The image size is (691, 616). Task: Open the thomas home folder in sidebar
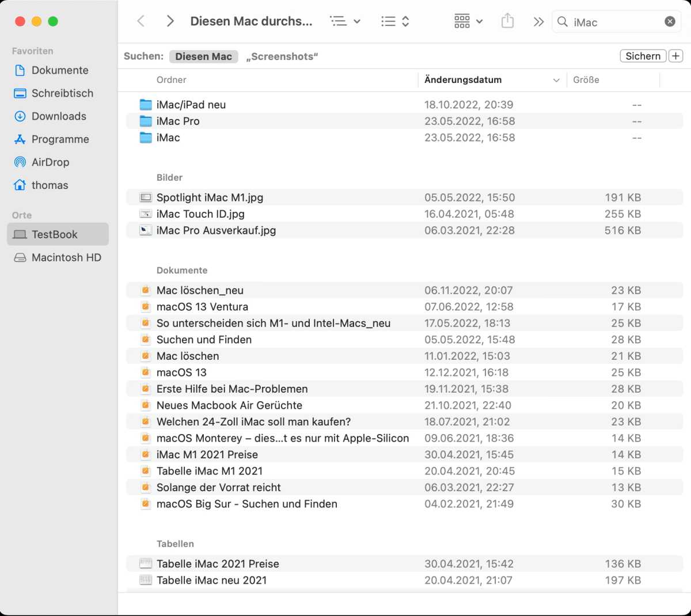coord(58,185)
